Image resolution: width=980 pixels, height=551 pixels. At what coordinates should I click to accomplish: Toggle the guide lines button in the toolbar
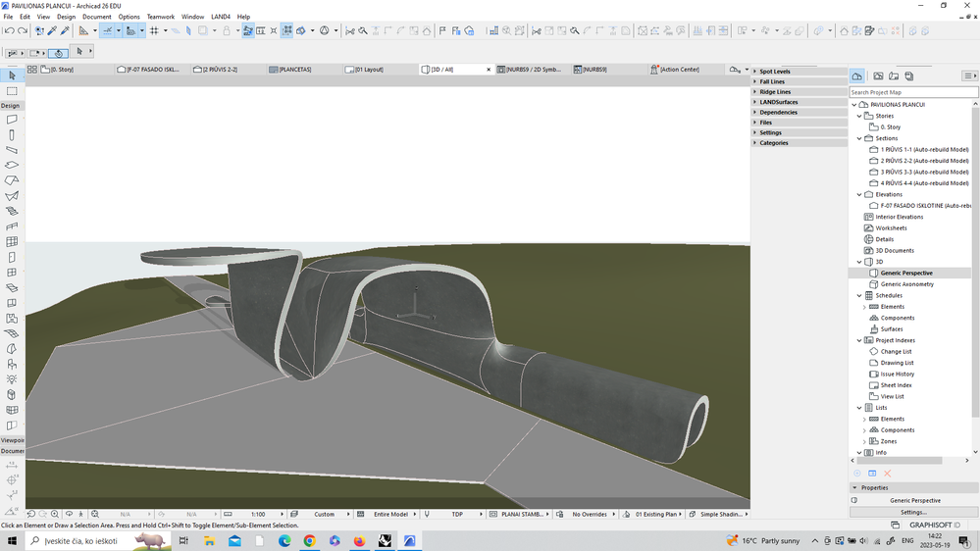(x=109, y=31)
